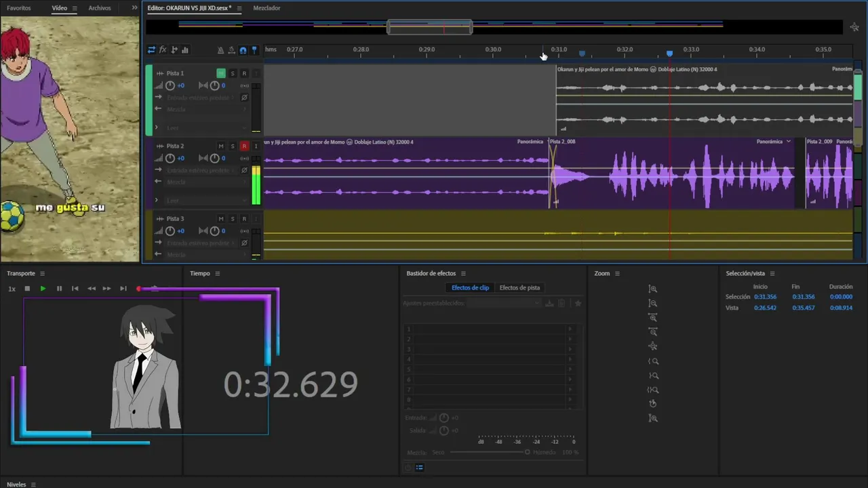Click zoom out time icon in Zoom panel
Image resolution: width=868 pixels, height=488 pixels.
pyautogui.click(x=653, y=331)
